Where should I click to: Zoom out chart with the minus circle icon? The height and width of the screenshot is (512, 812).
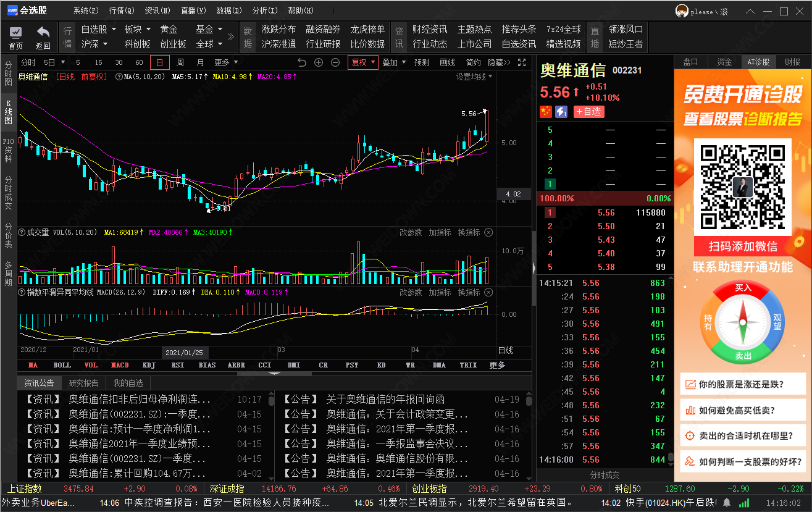335,62
